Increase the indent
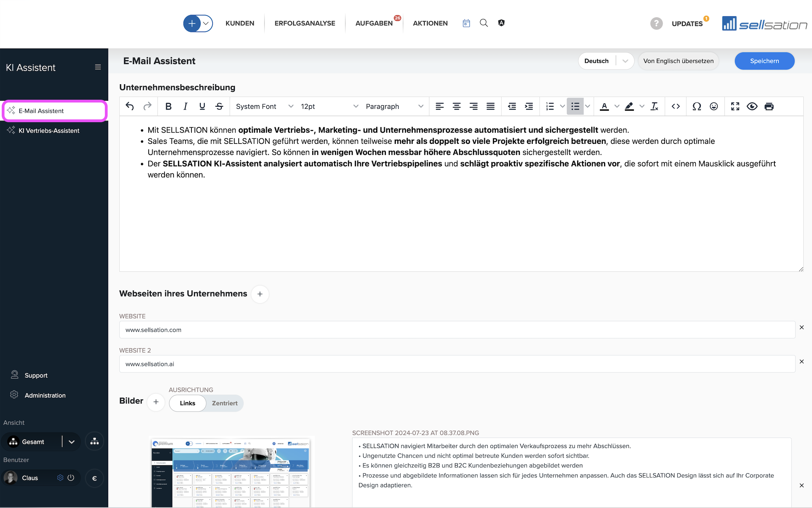This screenshot has height=508, width=812. tap(529, 106)
